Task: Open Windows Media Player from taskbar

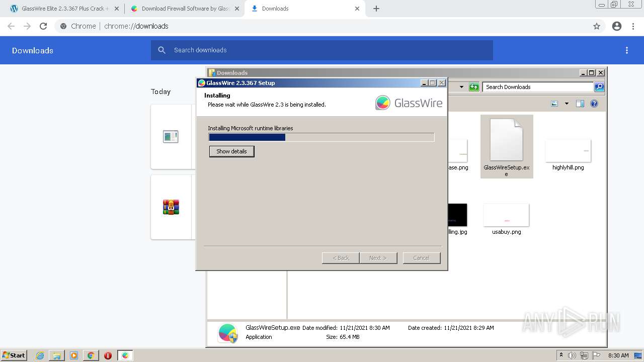Action: click(x=74, y=355)
